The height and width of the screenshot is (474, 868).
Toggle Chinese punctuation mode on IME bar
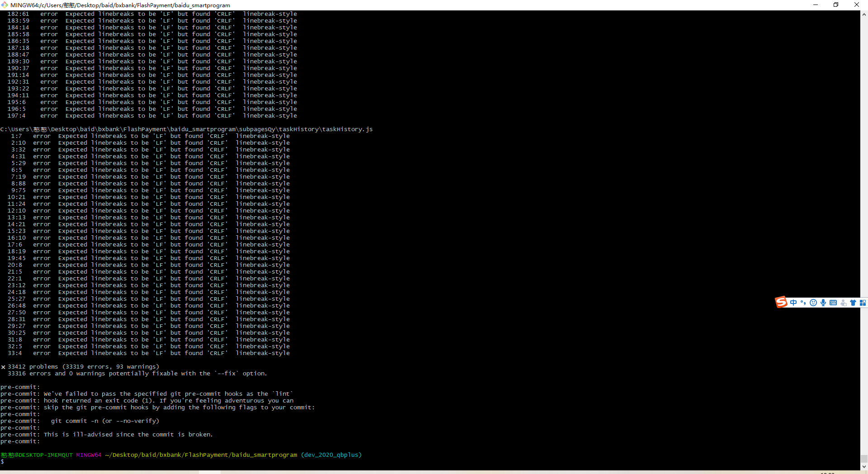tap(803, 303)
